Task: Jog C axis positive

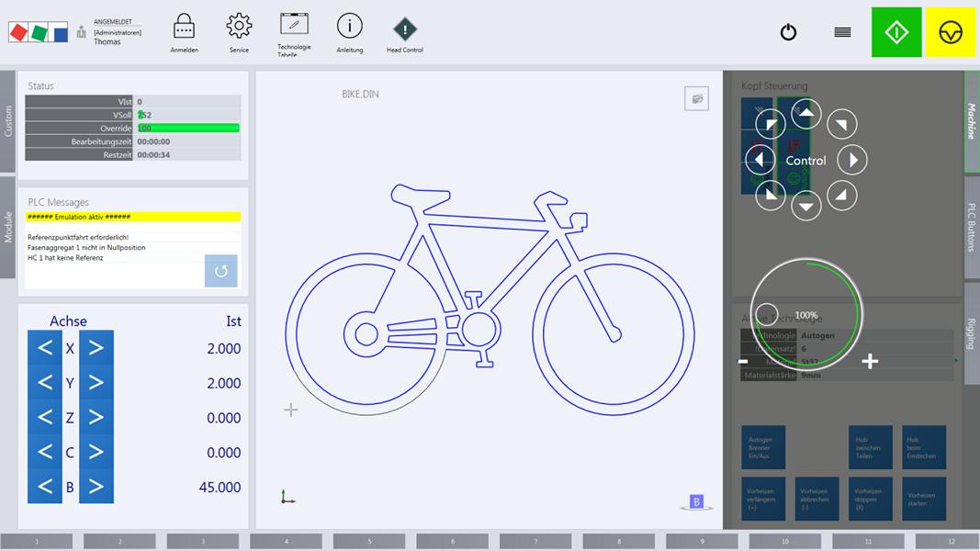Action: pos(96,452)
